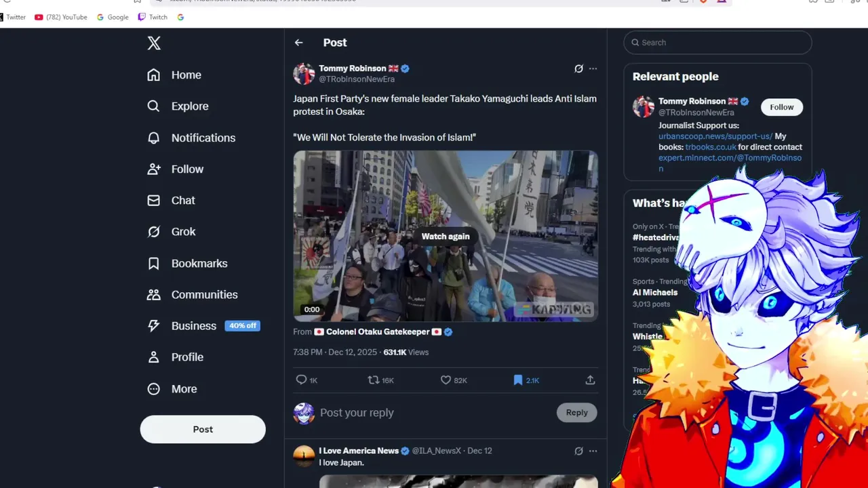868x488 pixels.
Task: Open the Google bookmark in bookmarks bar
Action: pos(113,17)
